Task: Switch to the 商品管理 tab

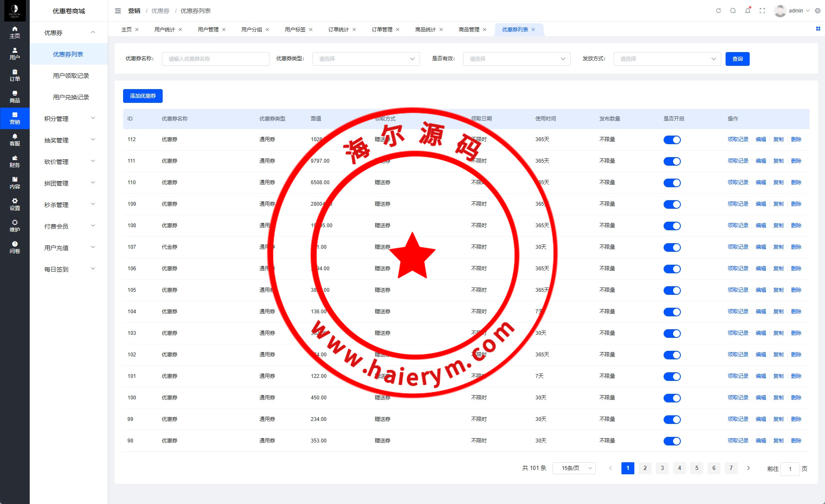Action: tap(469, 30)
